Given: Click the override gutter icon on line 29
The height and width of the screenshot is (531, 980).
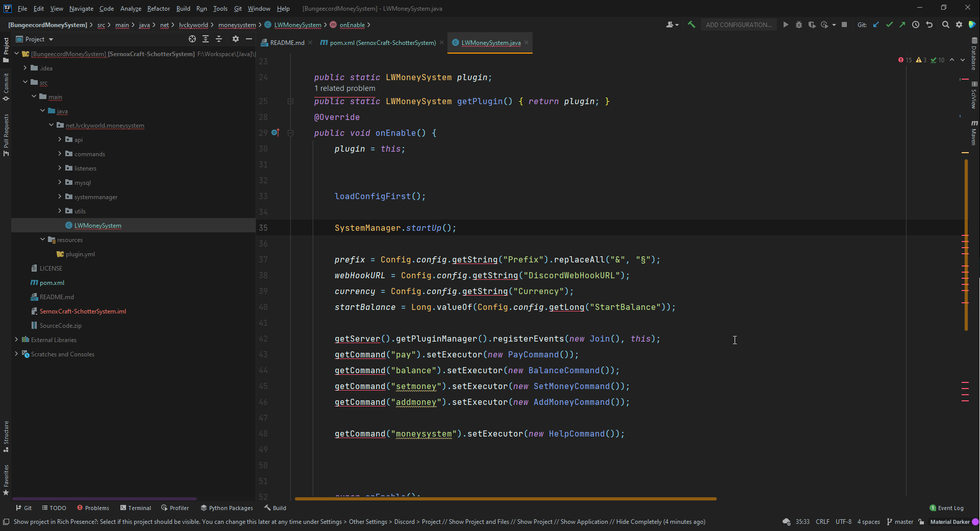Looking at the screenshot, I should [275, 133].
